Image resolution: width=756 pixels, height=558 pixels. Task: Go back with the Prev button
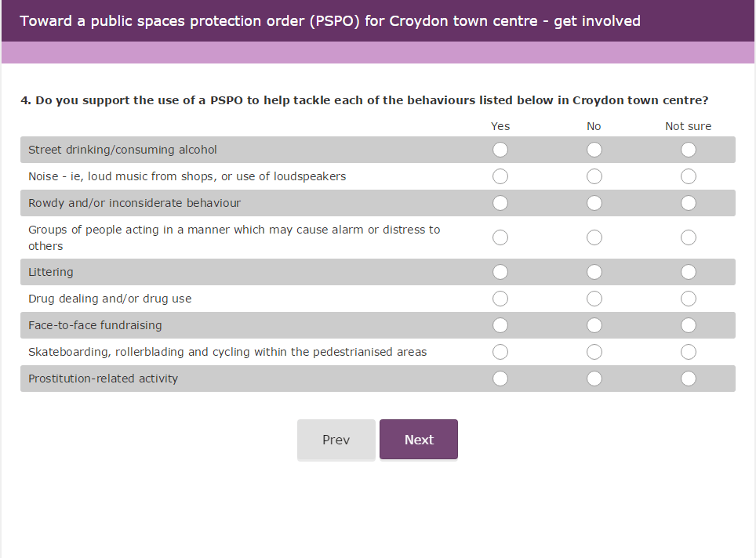(x=336, y=440)
